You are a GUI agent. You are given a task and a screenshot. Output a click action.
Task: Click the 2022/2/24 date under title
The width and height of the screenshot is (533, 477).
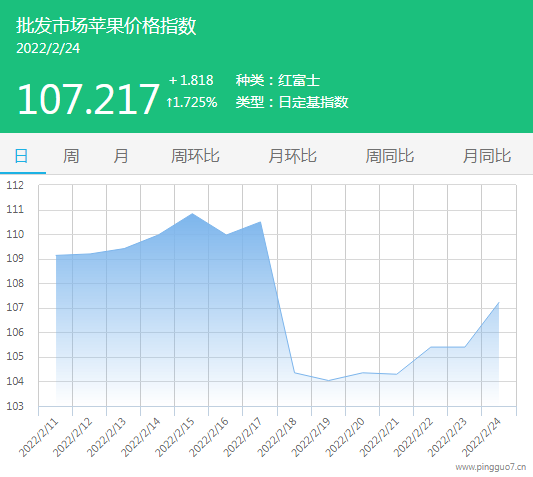click(x=48, y=48)
